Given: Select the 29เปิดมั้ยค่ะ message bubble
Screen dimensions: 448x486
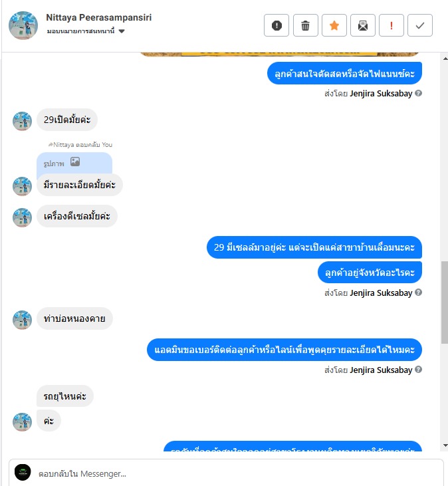Looking at the screenshot, I should [x=67, y=120].
